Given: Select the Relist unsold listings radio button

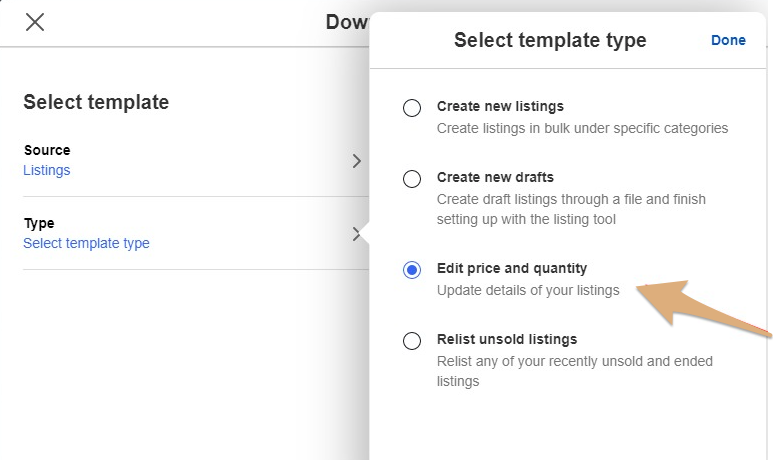Looking at the screenshot, I should coord(412,341).
